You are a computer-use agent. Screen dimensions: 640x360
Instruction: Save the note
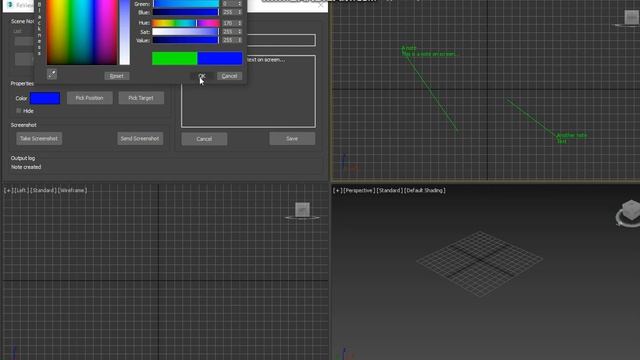point(292,139)
